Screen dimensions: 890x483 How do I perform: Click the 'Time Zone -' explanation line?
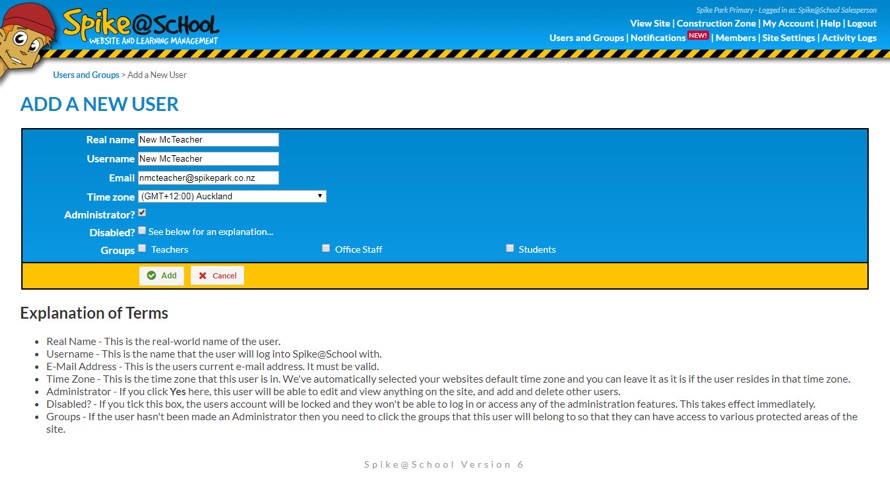pos(448,379)
